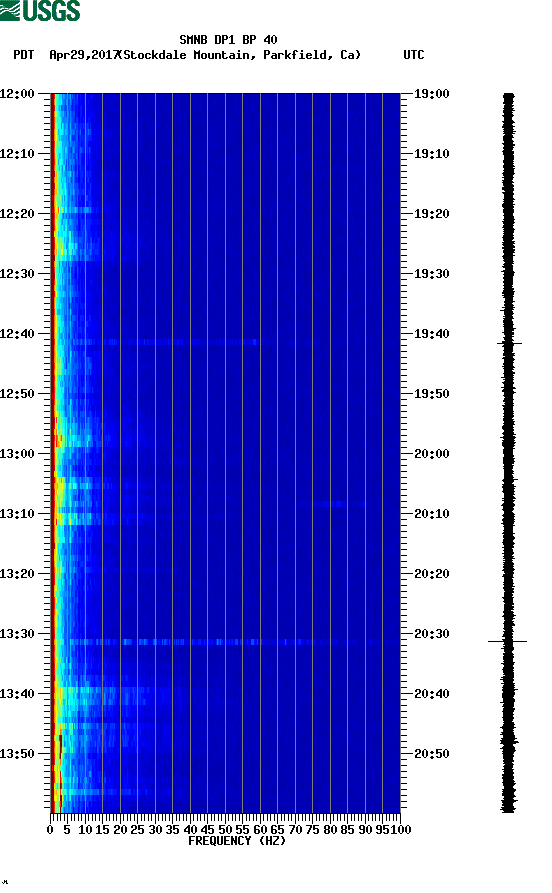Click the waveform seismogram trace at its top
The width and height of the screenshot is (552, 893).
pyautogui.click(x=509, y=97)
